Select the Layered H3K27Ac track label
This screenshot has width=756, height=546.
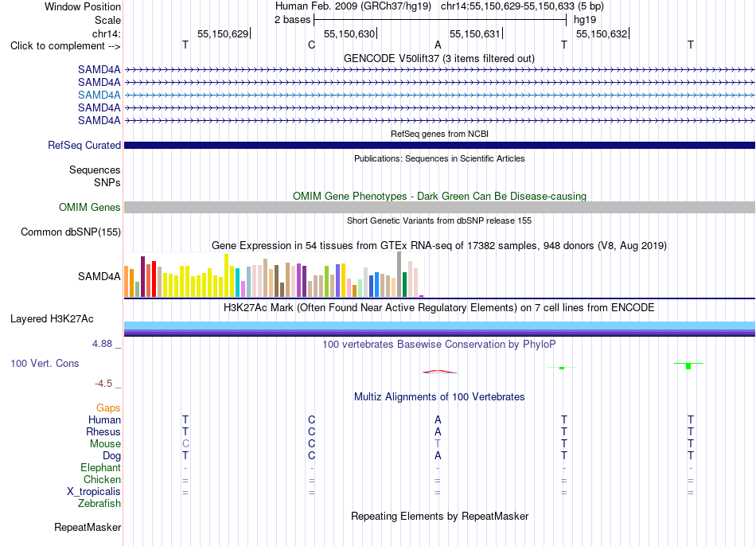(52, 319)
